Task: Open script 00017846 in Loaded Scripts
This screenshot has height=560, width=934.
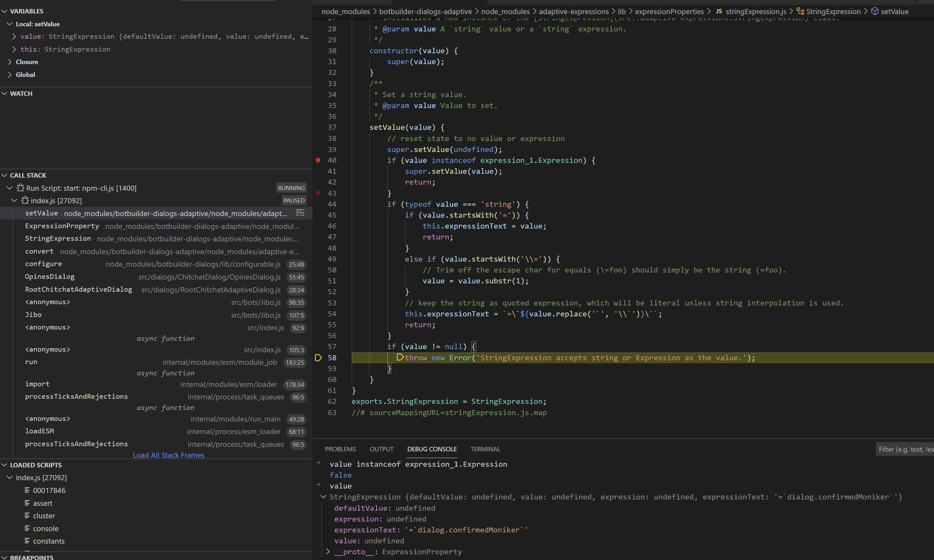Action: 49,490
